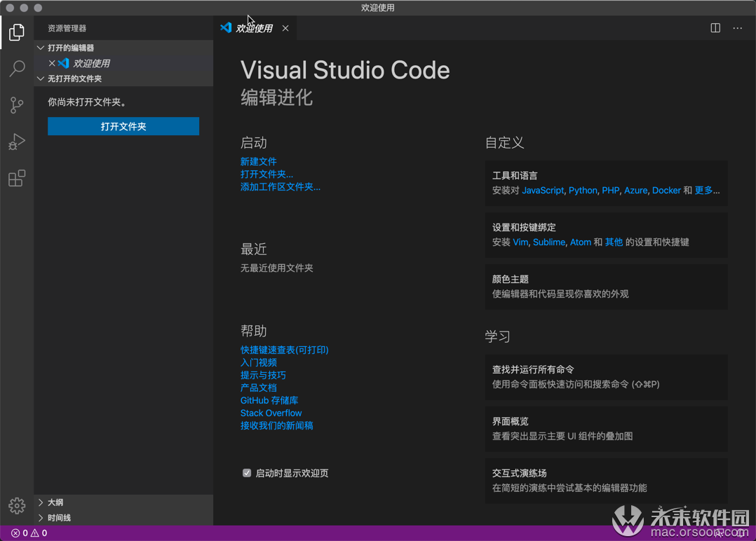Click the PHP install link

[x=610, y=191]
